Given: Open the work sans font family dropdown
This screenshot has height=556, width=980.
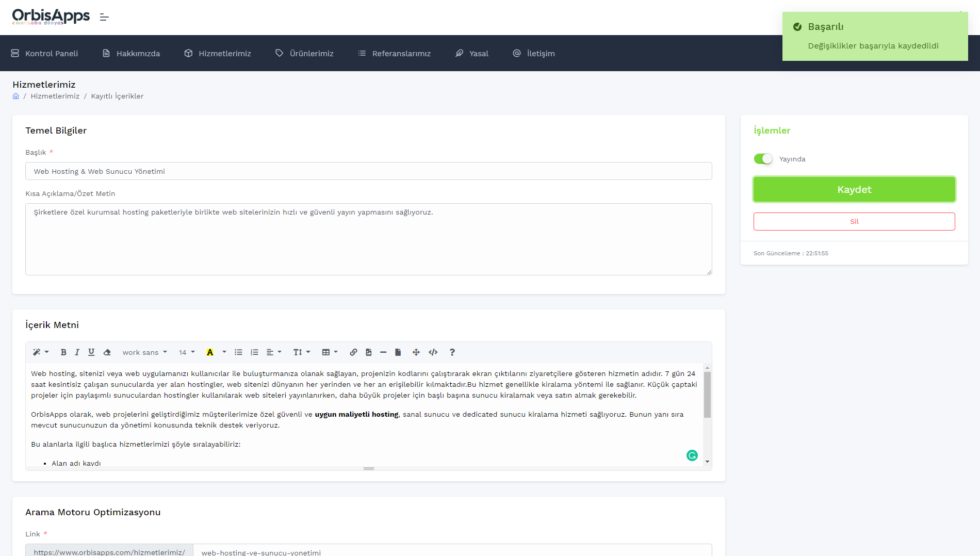Looking at the screenshot, I should [x=144, y=352].
